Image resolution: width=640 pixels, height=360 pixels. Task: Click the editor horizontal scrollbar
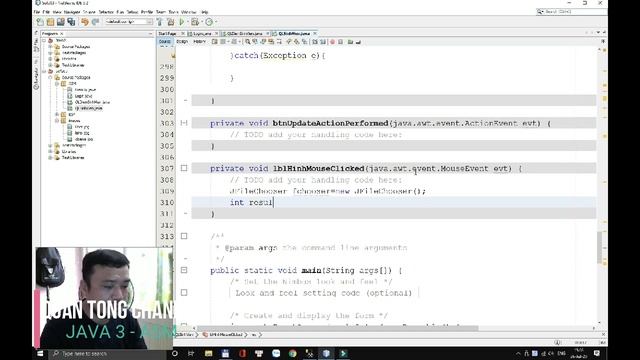coord(338,328)
